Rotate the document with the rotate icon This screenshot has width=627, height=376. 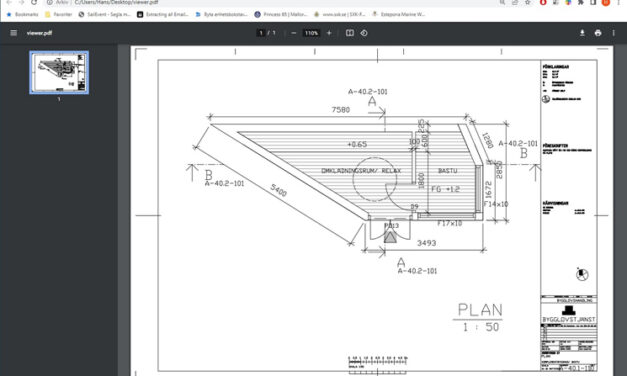[364, 33]
